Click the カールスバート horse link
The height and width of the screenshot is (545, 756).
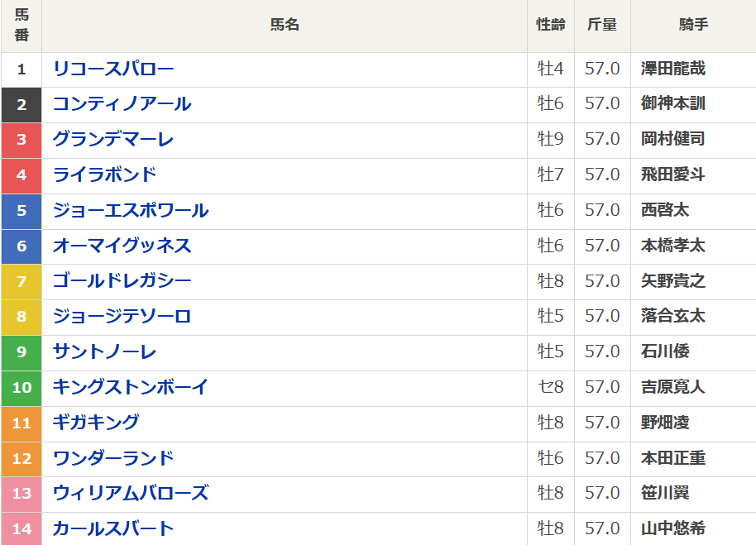click(x=113, y=529)
